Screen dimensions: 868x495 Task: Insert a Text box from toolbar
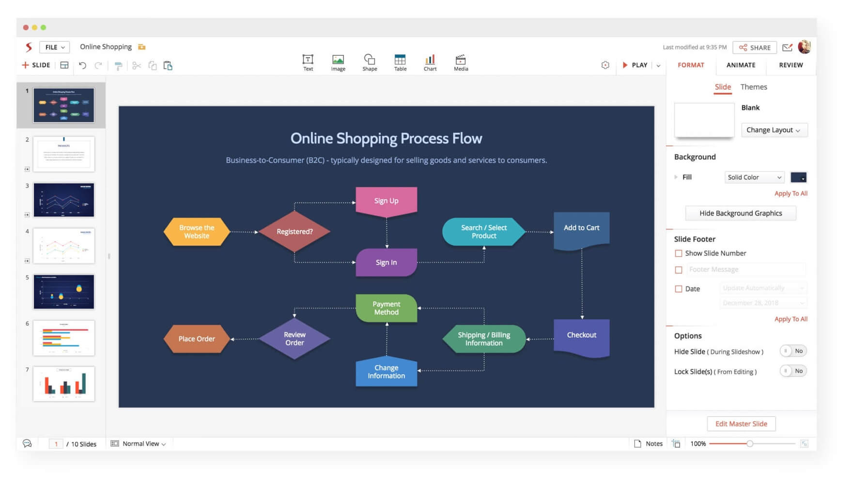(308, 62)
